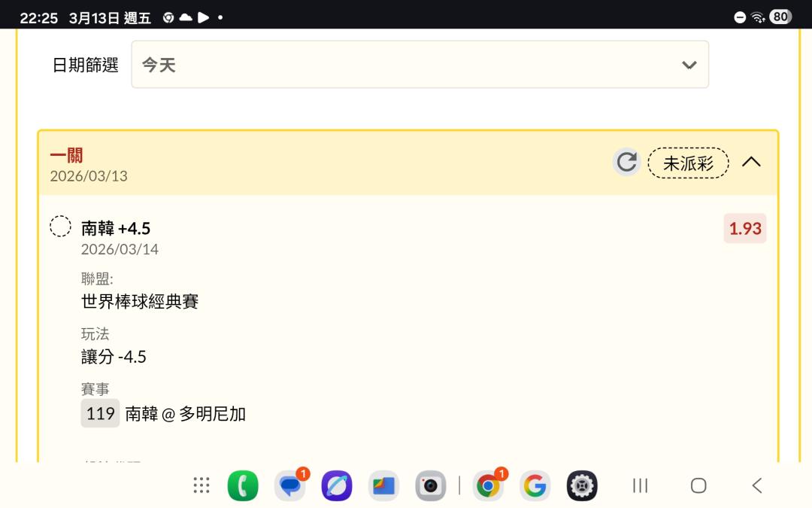Screen dimensions: 812x508
Task: Select the 南韓 +4.5 dashed circle
Action: 60,227
